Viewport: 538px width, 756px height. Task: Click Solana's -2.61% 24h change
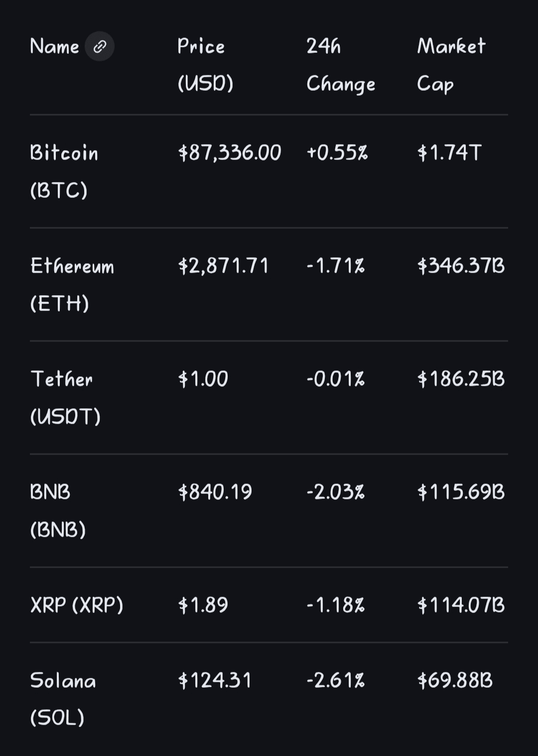336,680
